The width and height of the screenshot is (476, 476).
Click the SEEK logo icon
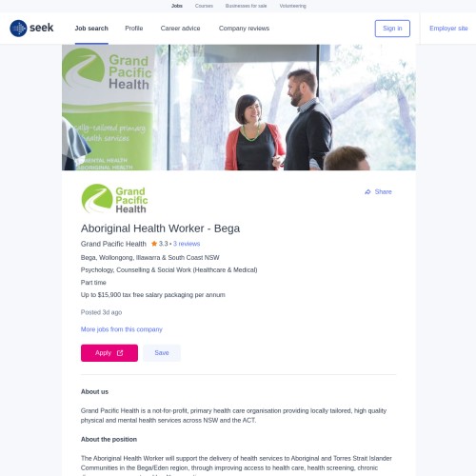point(18,29)
